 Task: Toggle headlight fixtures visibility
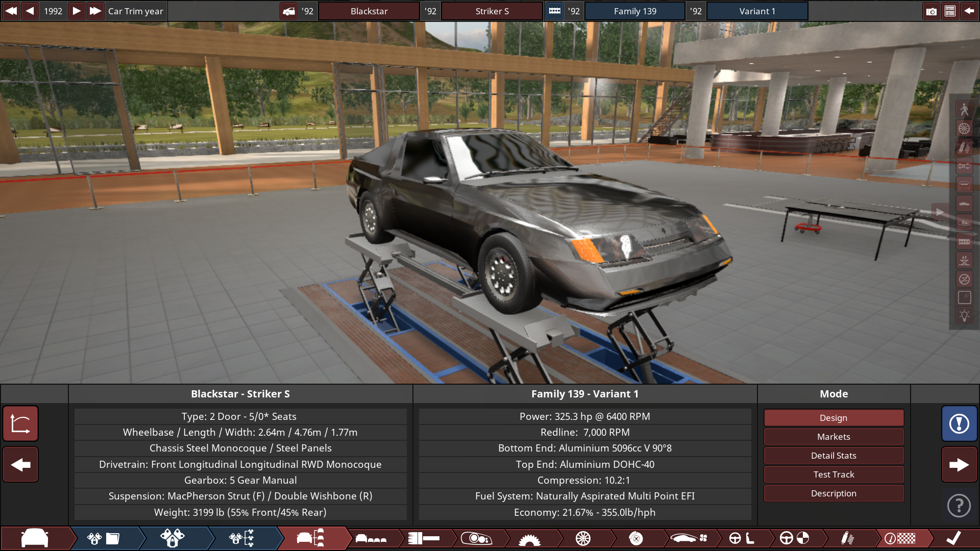964,222
